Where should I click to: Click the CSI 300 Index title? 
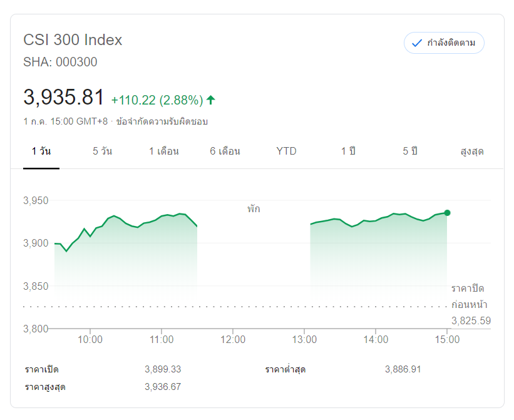pos(73,40)
